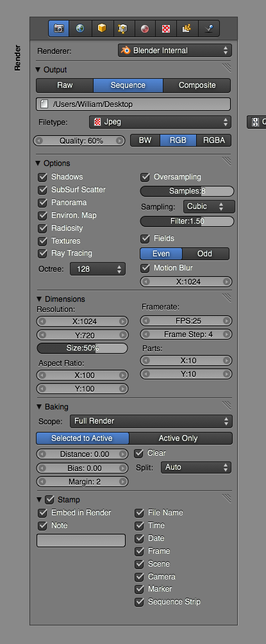Increase bake Distance 0.00 right arrow
266x644 pixels.
click(x=122, y=454)
